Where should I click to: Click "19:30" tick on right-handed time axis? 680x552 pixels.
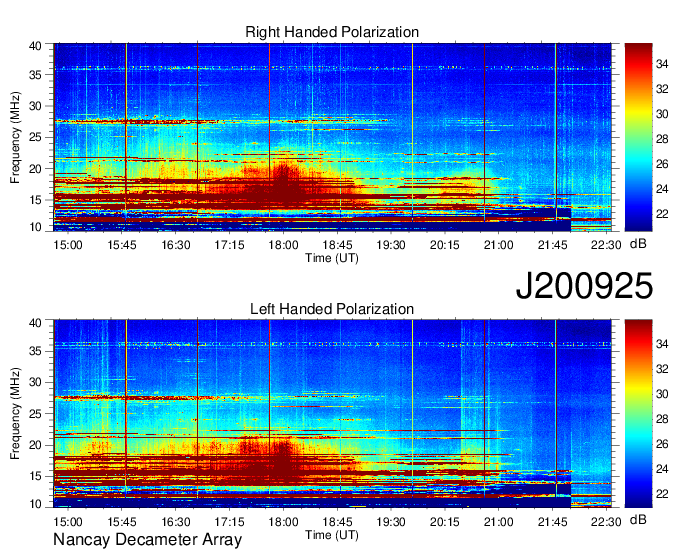click(x=391, y=245)
